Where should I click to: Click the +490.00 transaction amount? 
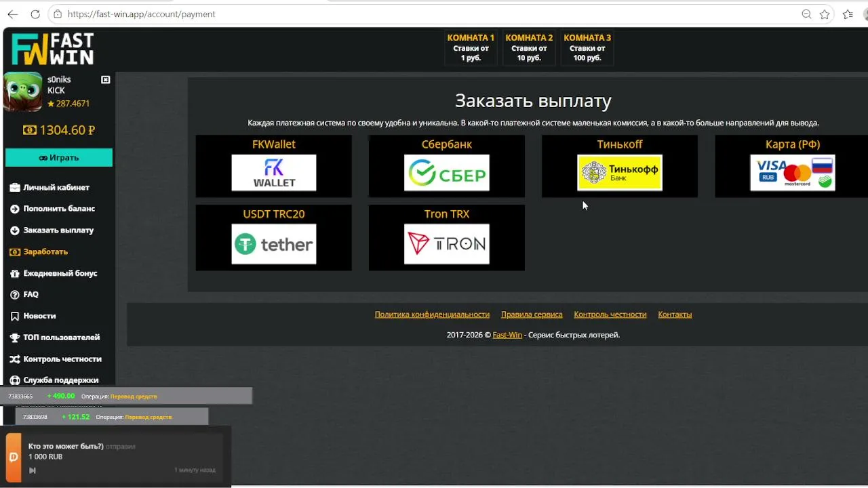(61, 396)
